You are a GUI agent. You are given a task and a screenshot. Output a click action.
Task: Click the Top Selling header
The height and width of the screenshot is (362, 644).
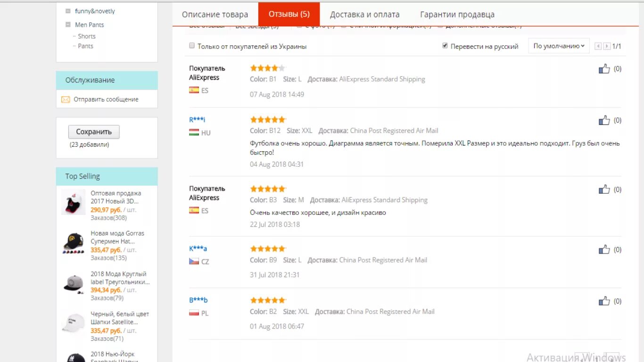pos(107,176)
